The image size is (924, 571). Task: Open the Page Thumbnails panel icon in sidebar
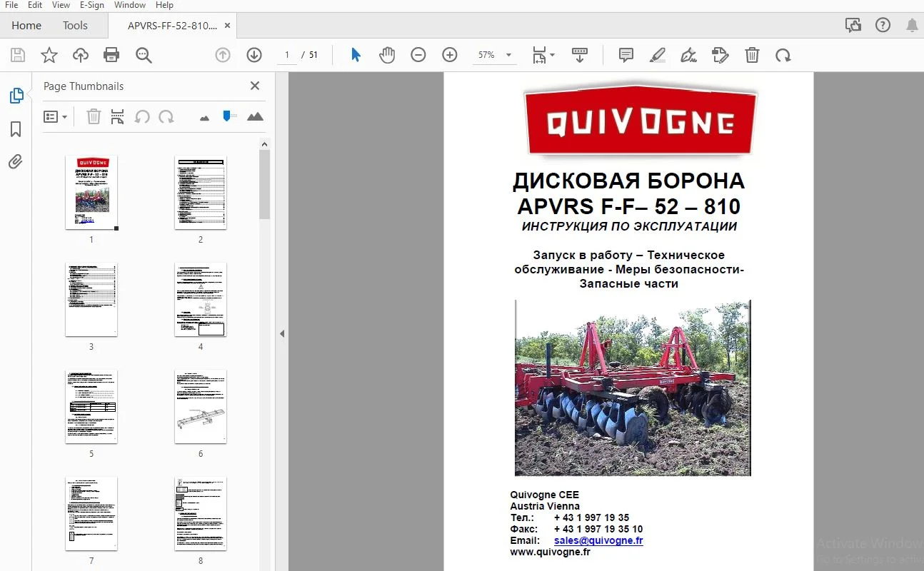coord(16,96)
